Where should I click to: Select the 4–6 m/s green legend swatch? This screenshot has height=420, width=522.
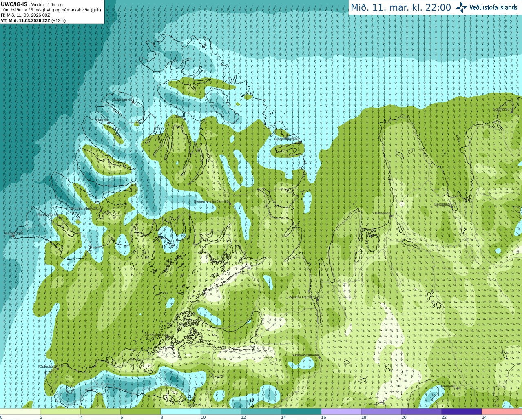tap(100, 411)
